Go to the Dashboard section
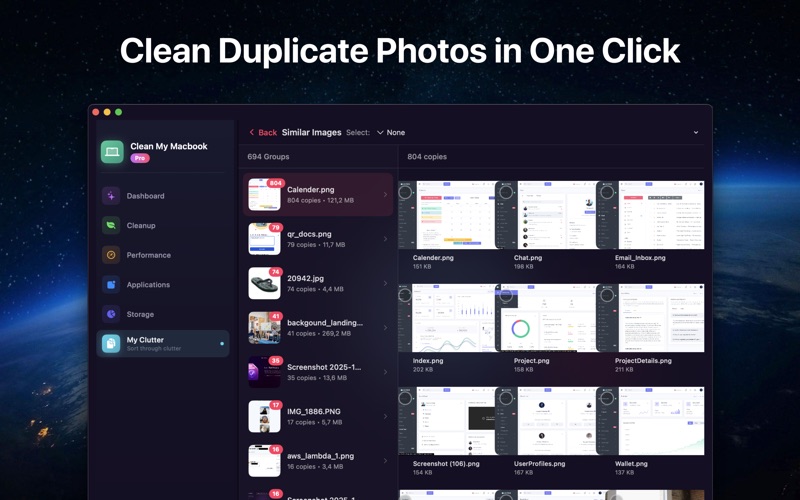 (163, 196)
